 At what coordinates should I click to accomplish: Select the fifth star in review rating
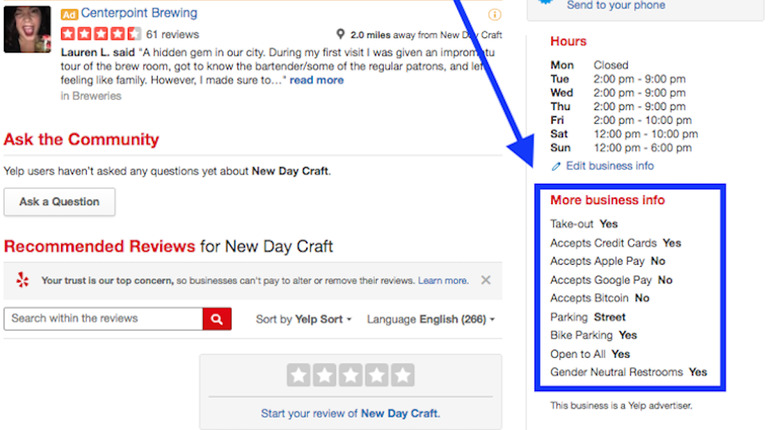coord(402,375)
